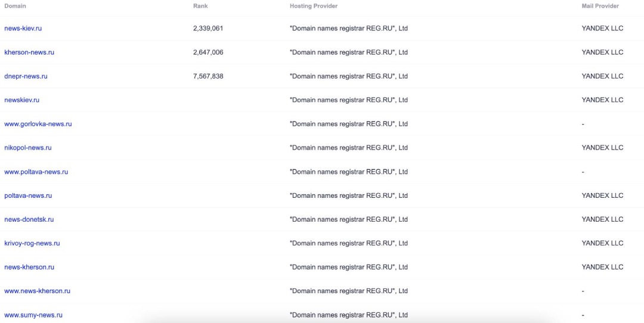This screenshot has width=644, height=323.
Task: Open the news-kherson.ru link without www
Action: 29,267
